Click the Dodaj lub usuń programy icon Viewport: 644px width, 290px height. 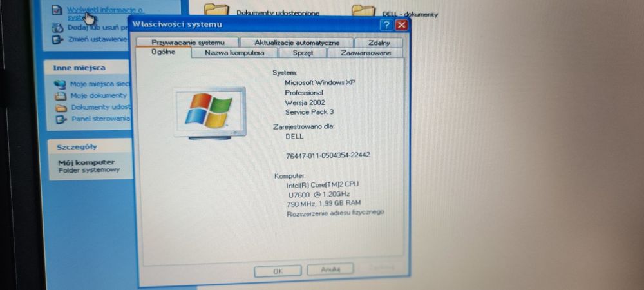(57, 28)
